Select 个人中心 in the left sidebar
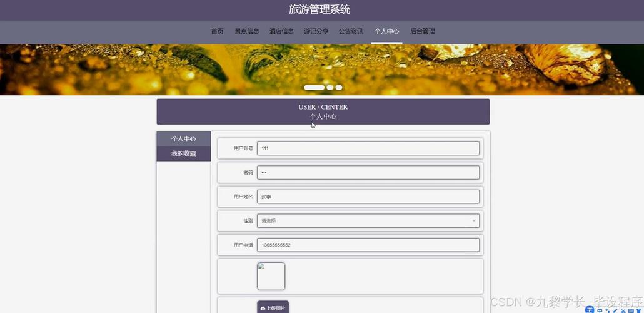Screen dimensions: 644x313 click(184, 139)
